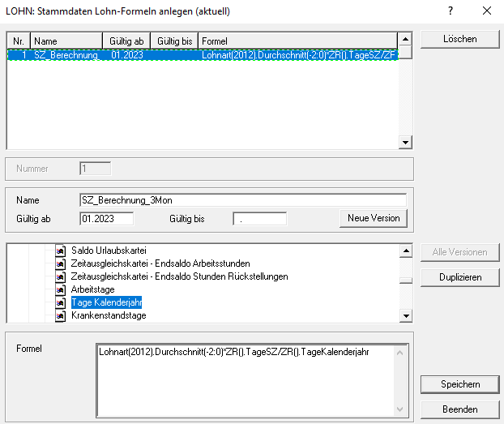Click icon beside Endsaldo Stunden Rückstellungen

click(x=60, y=276)
